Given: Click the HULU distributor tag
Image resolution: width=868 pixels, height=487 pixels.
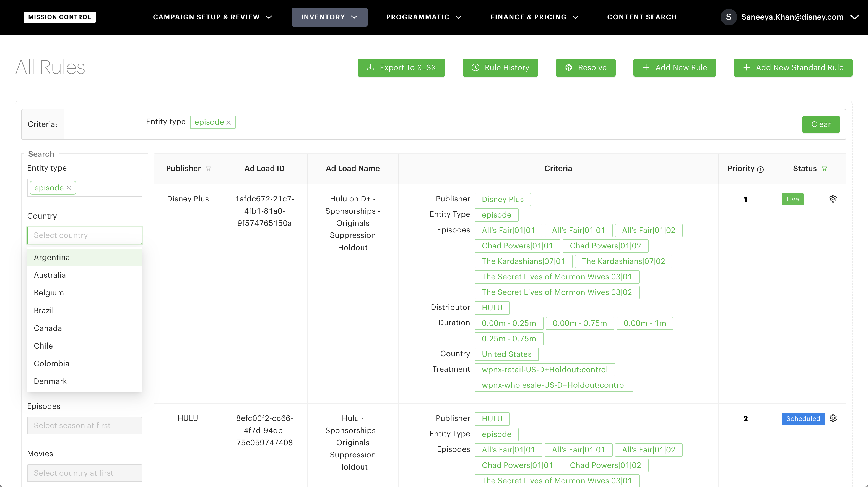Looking at the screenshot, I should [x=492, y=308].
